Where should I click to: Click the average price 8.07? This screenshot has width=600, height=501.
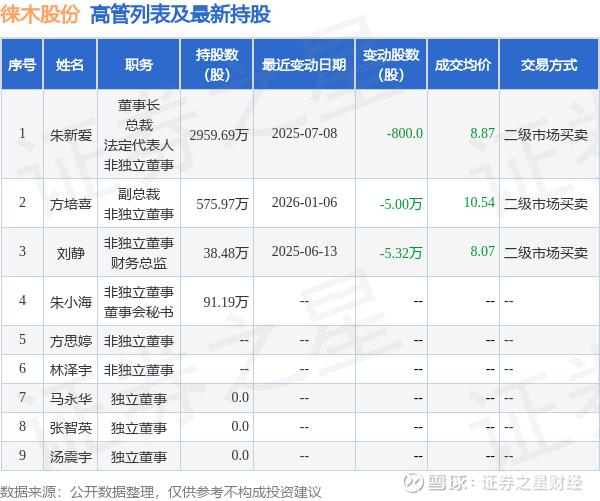tap(483, 251)
